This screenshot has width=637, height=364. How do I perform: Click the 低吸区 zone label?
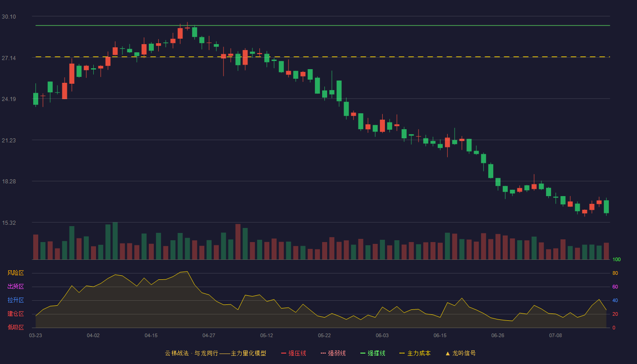(15, 327)
